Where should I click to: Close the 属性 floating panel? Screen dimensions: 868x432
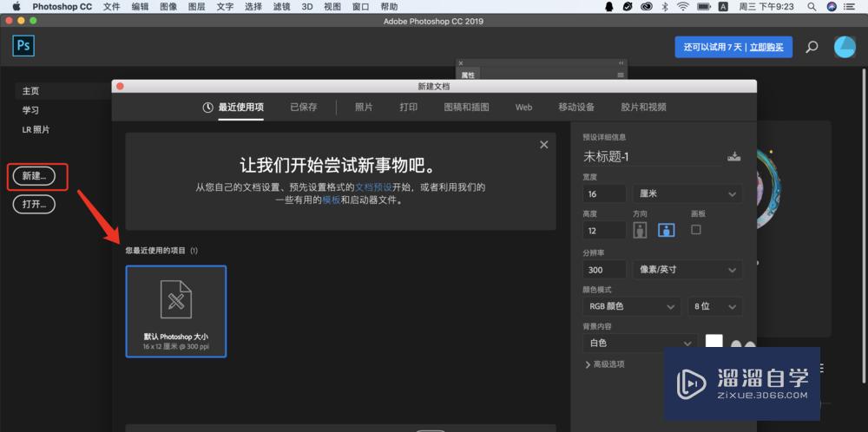click(461, 63)
